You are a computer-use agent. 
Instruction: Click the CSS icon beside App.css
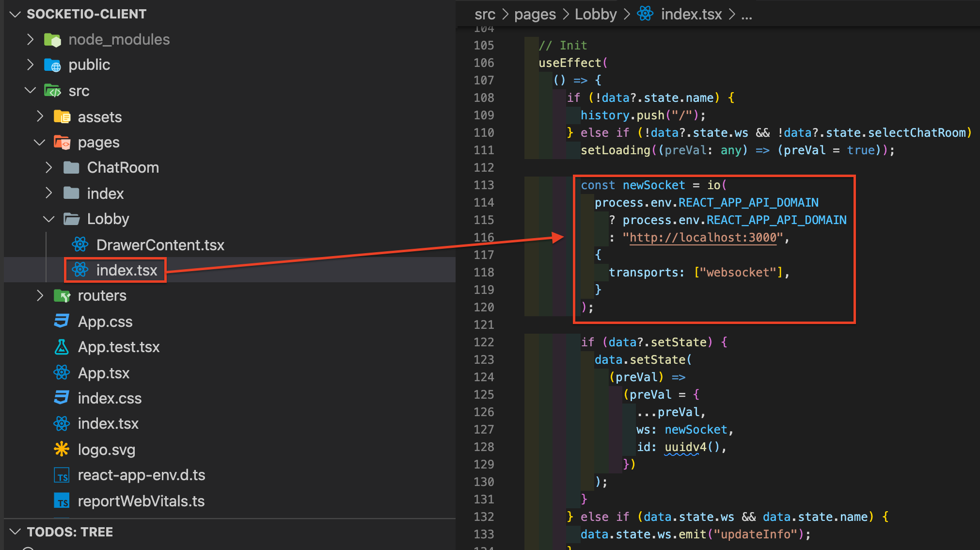pyautogui.click(x=62, y=321)
